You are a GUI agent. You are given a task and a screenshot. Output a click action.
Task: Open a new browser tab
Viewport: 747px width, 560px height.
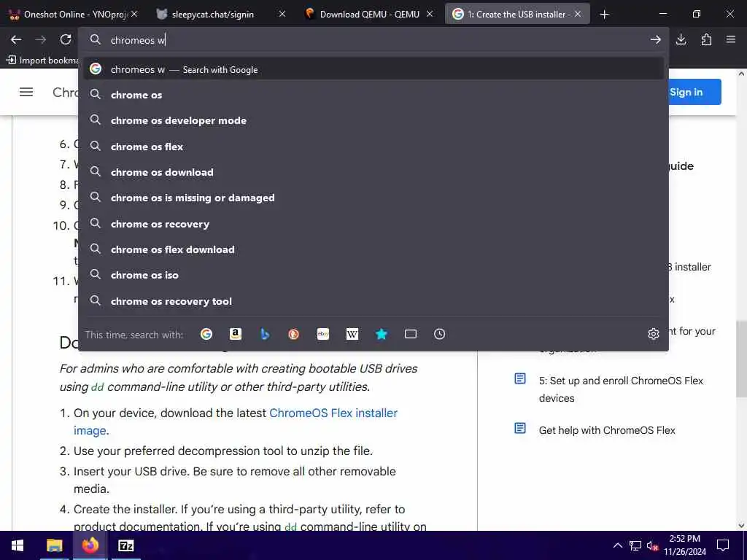605,15
